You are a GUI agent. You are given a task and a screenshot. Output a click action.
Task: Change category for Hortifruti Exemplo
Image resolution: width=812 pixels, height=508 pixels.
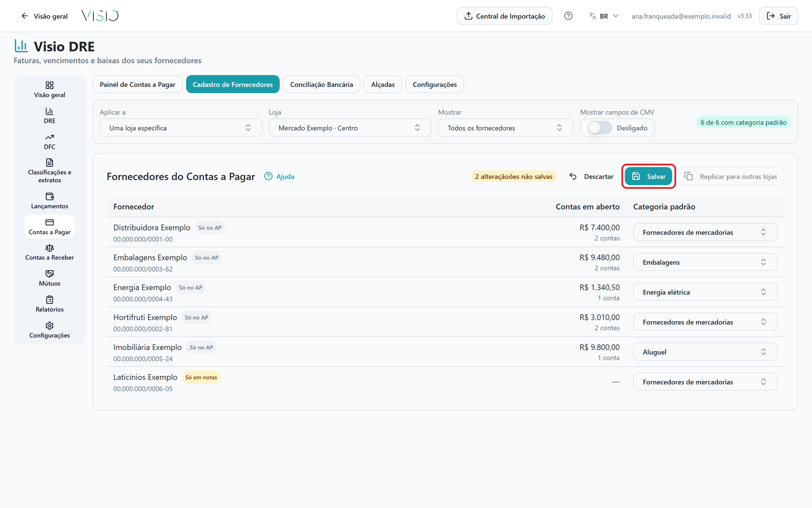[x=705, y=322]
